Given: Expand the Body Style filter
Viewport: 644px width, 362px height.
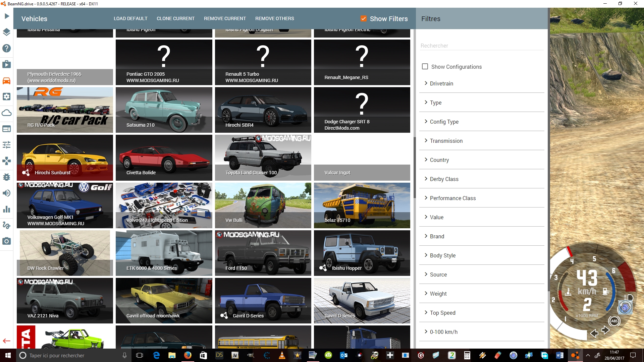Looking at the screenshot, I should 482,255.
